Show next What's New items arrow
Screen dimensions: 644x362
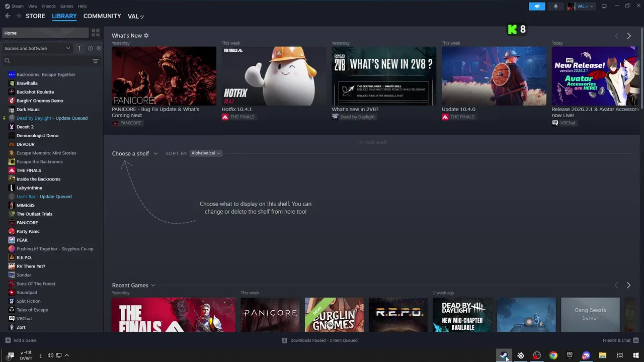(628, 36)
